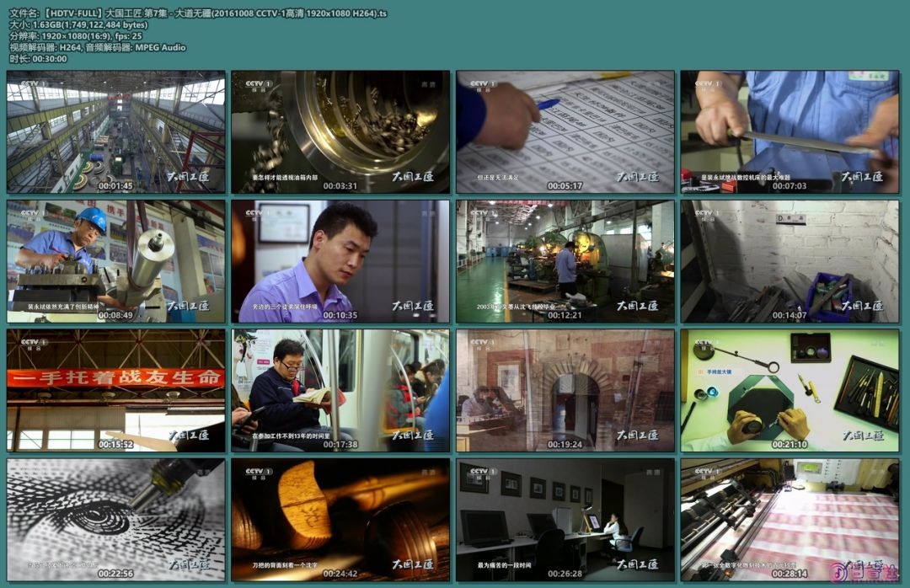Select the thumbnail timestamped 00:21:10
The image size is (910, 588).
pos(790,391)
